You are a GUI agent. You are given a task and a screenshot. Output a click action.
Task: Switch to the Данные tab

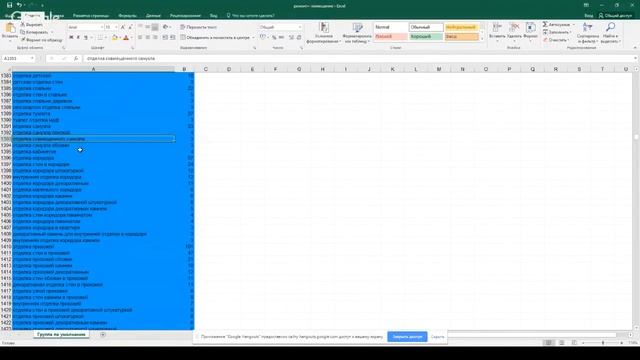click(153, 16)
